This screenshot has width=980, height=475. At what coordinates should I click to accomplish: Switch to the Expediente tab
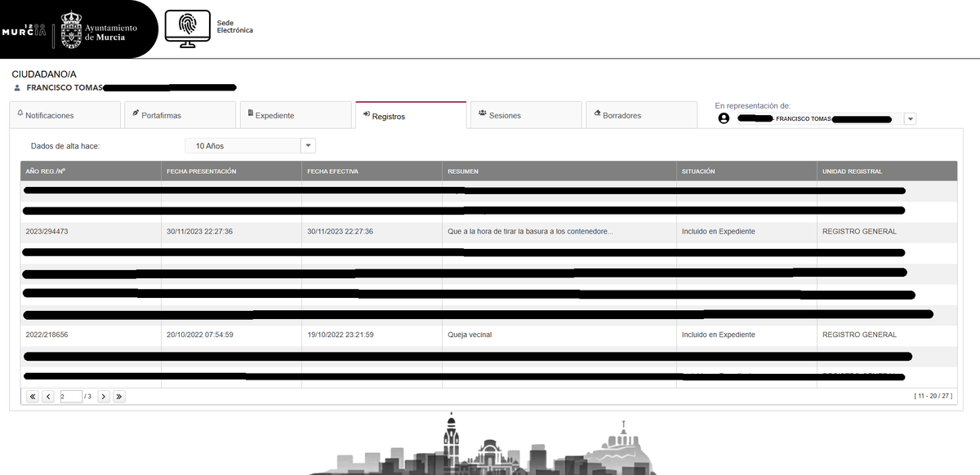coord(296,115)
